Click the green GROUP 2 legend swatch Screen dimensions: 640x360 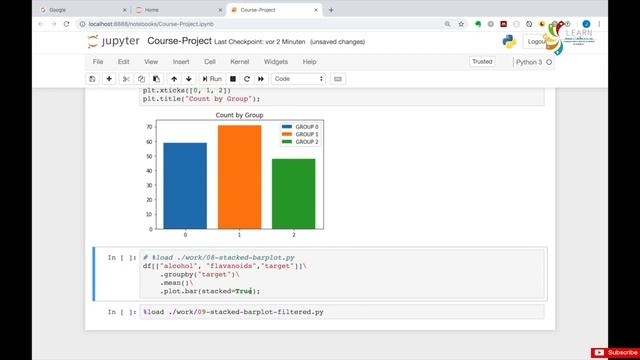coord(287,142)
